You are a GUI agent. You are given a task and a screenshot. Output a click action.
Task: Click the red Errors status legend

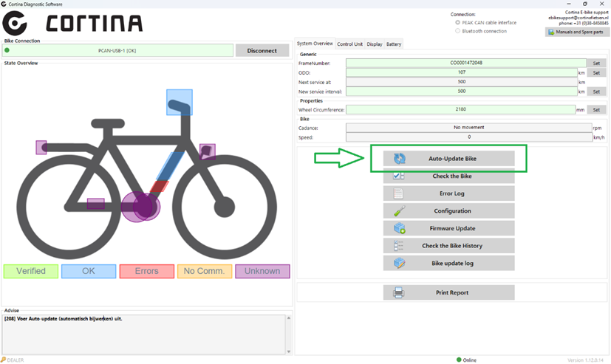[x=146, y=271]
